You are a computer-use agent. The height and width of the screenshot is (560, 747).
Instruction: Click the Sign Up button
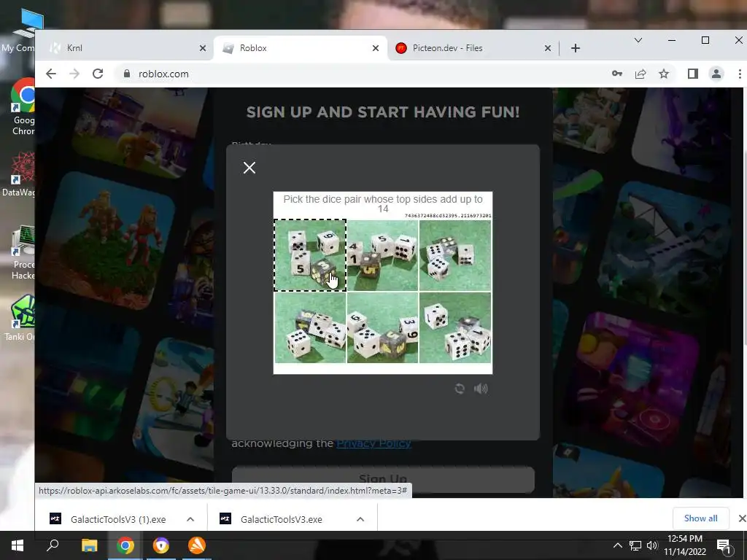click(383, 479)
